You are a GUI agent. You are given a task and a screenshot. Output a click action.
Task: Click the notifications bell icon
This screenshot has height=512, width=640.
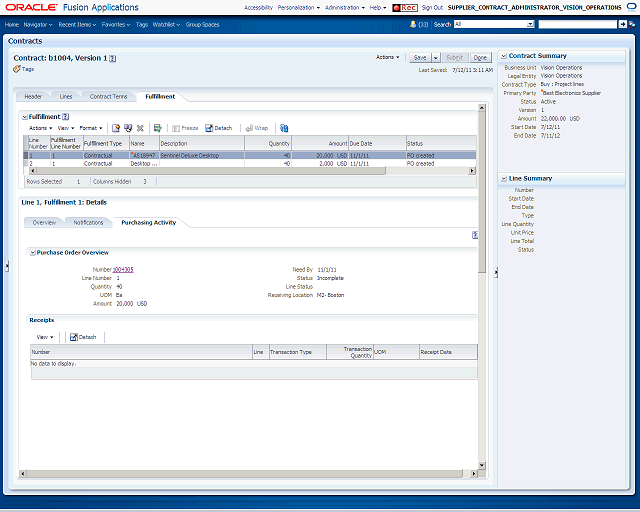pos(413,24)
